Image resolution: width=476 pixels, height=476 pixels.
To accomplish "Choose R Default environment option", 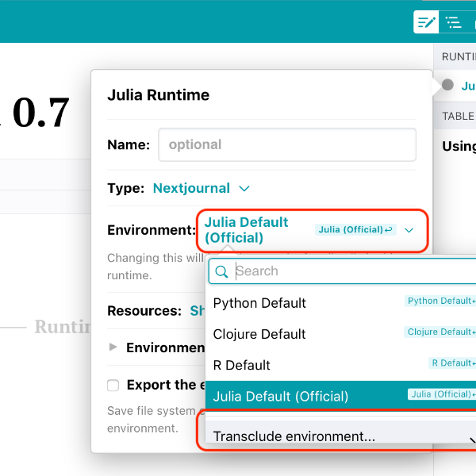I will 242,365.
